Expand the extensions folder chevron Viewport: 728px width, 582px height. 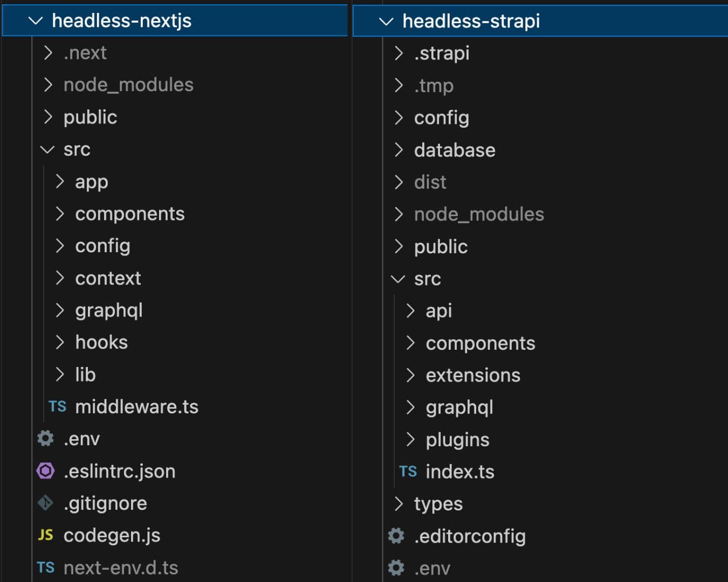coord(410,375)
